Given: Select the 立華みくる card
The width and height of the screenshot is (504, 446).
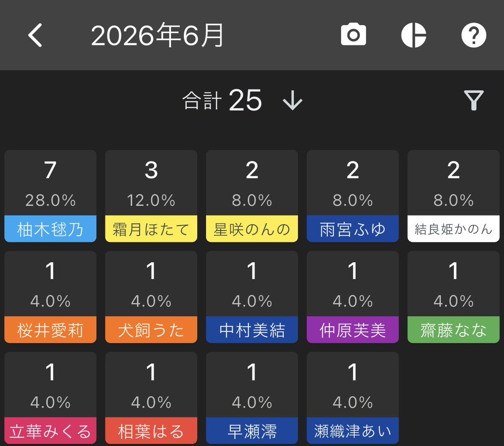Looking at the screenshot, I should click(x=50, y=398).
